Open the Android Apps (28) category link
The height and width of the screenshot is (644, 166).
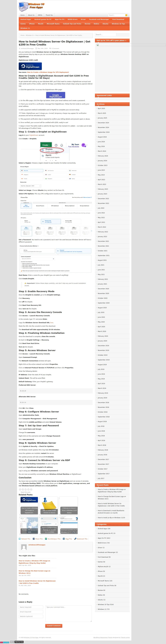[x=104, y=529]
